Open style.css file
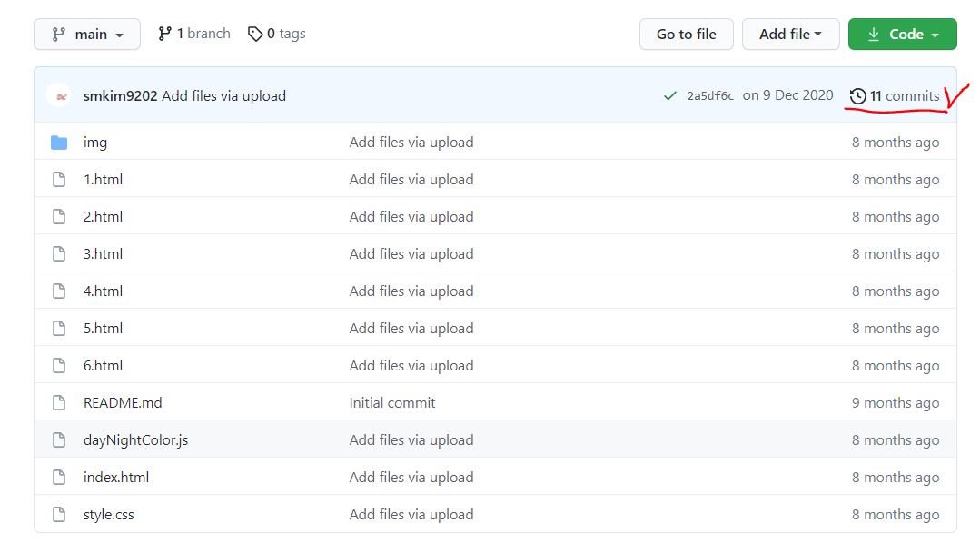Viewport: 980px width, 543px height. click(x=109, y=515)
